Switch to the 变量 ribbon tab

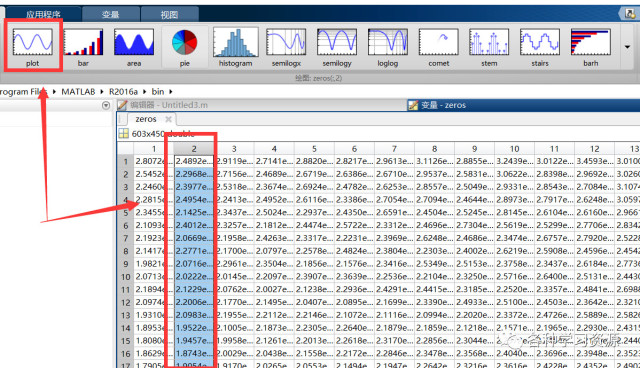110,15
